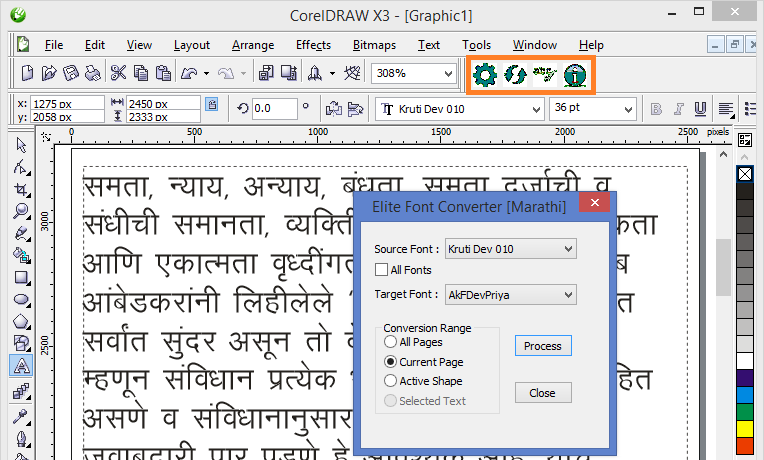The width and height of the screenshot is (764, 460).
Task: Select the Basic Shapes tool
Action: pos(21,344)
